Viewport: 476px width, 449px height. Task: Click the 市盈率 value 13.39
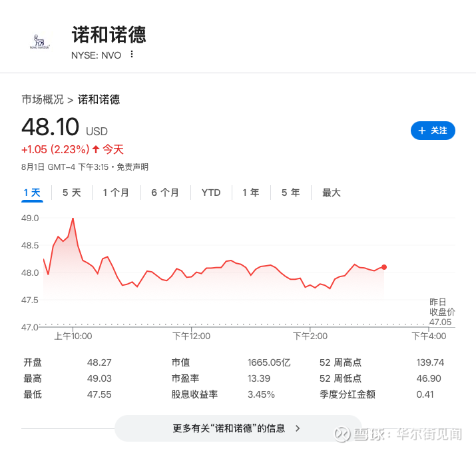click(x=259, y=378)
